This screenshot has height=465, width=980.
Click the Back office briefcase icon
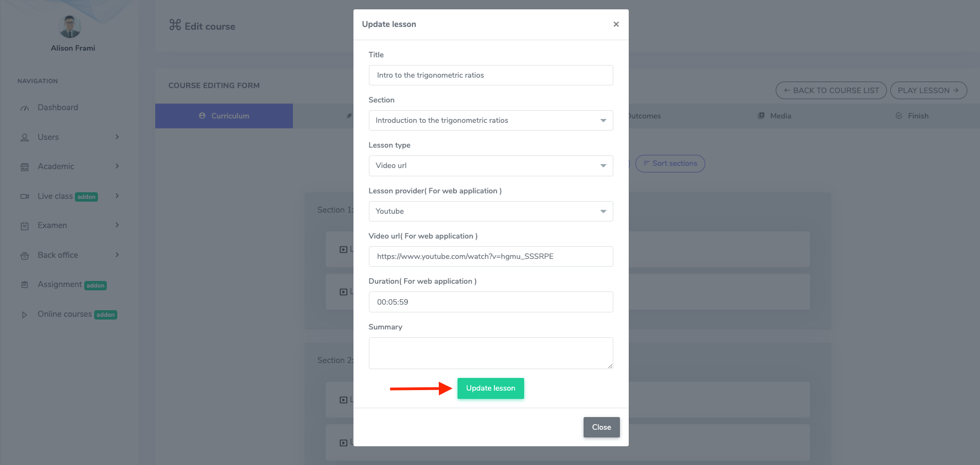coord(25,255)
